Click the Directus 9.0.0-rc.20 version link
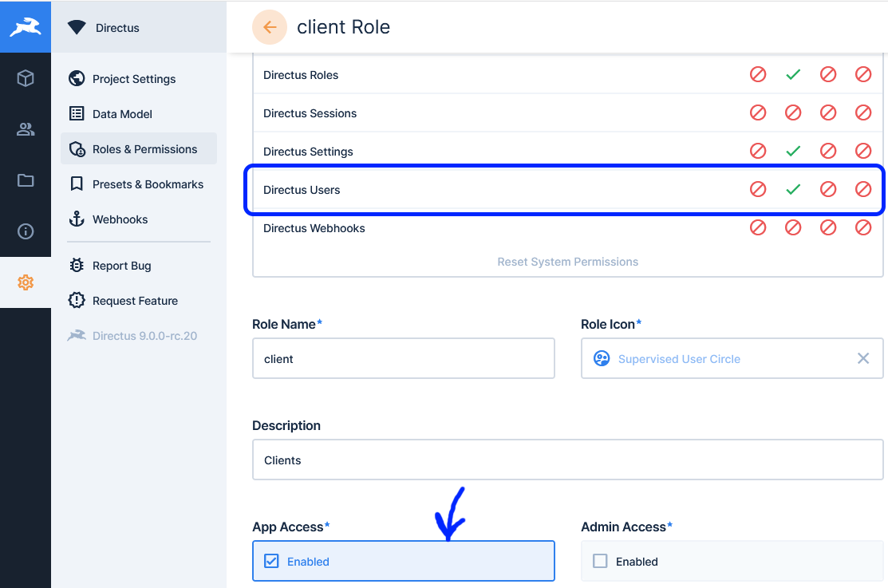 click(x=139, y=336)
